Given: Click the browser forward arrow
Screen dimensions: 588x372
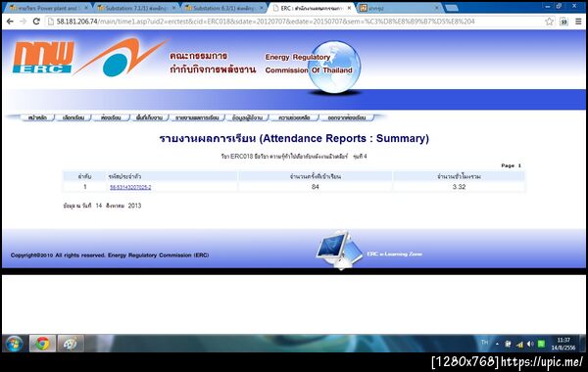Looking at the screenshot, I should [x=23, y=22].
